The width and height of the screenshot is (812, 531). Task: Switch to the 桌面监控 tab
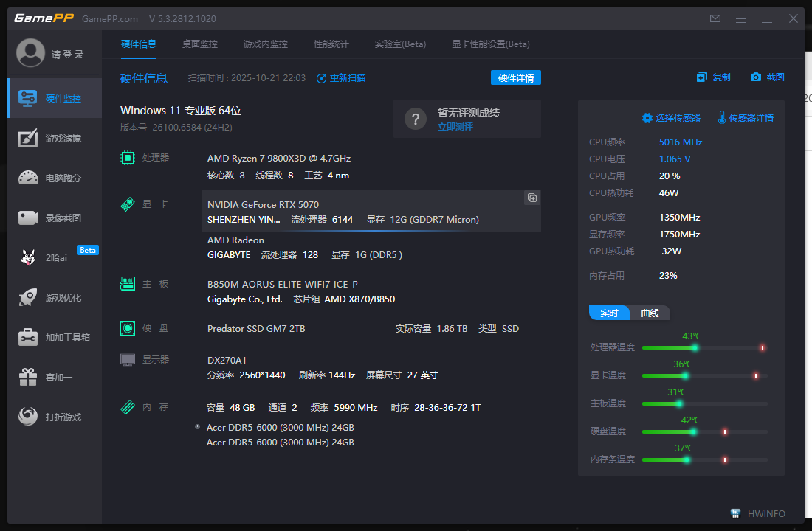tap(200, 44)
